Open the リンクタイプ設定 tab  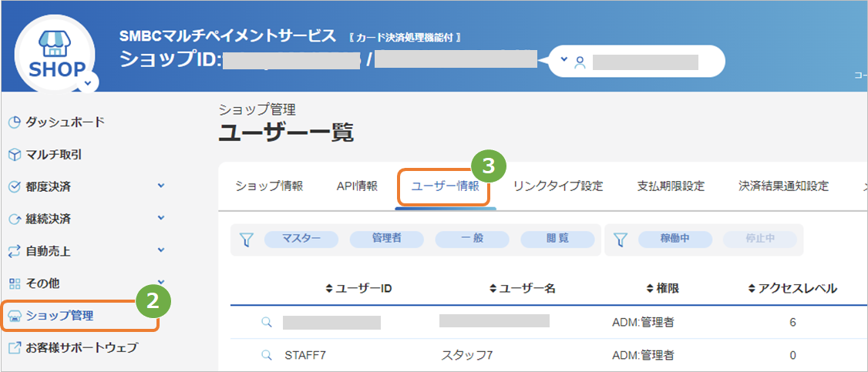coord(558,186)
